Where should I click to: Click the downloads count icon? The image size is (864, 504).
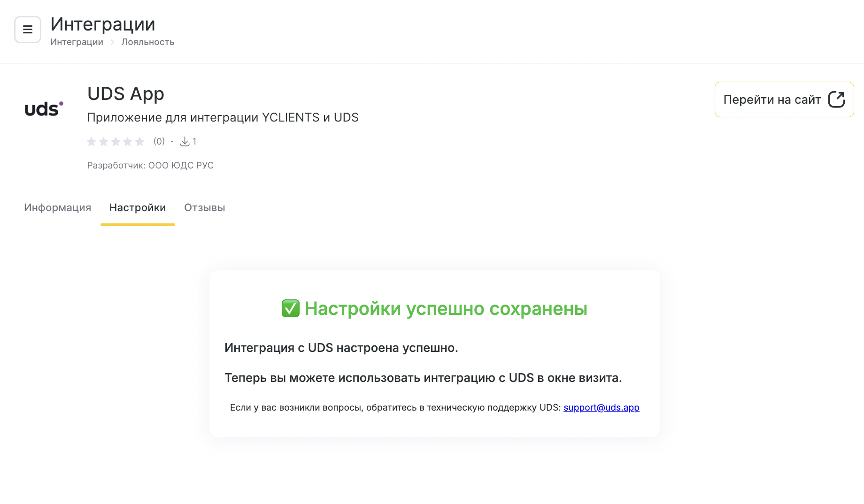[185, 141]
